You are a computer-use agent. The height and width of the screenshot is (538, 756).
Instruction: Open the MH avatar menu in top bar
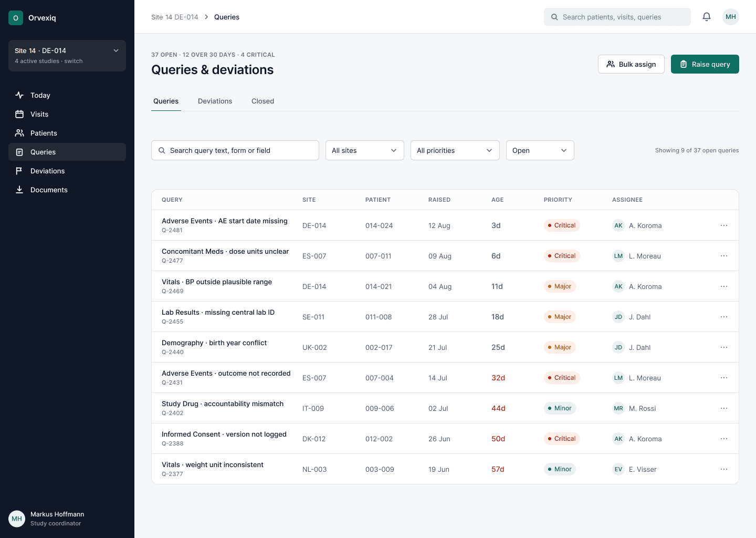pyautogui.click(x=731, y=17)
